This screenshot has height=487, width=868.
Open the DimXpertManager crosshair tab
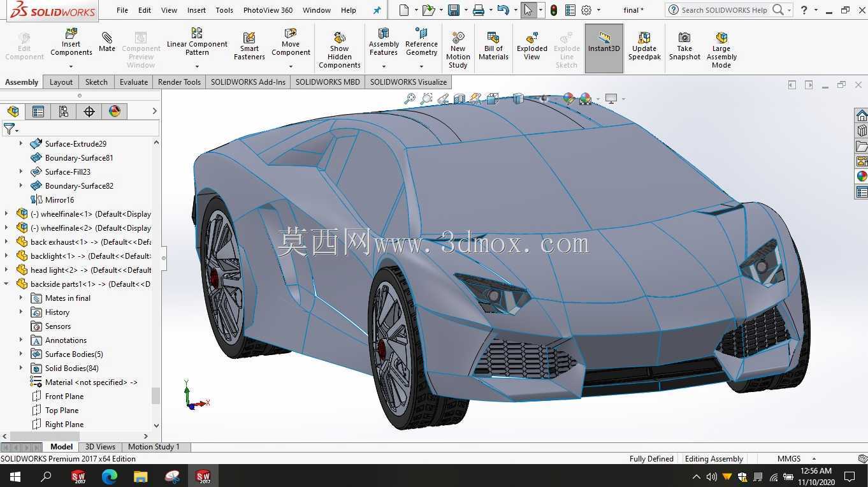(89, 112)
